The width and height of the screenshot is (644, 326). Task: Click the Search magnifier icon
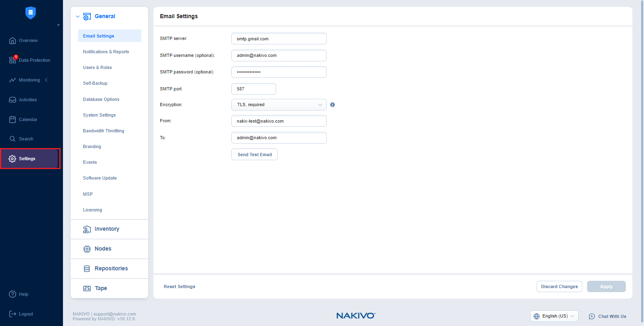click(13, 139)
